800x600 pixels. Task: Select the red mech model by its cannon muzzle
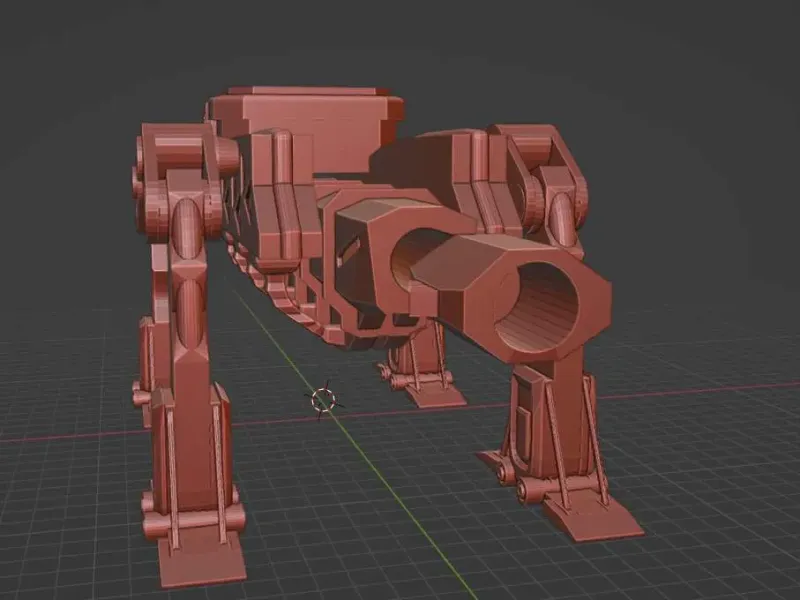click(537, 305)
